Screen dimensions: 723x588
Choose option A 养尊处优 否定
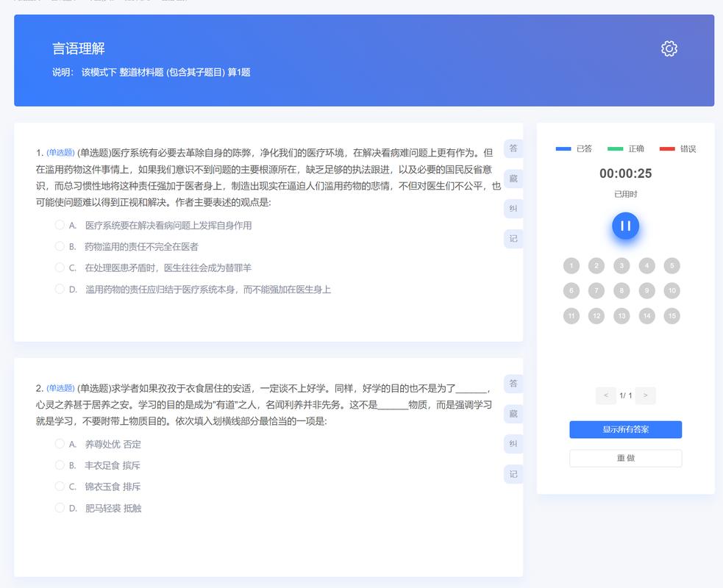coord(60,444)
